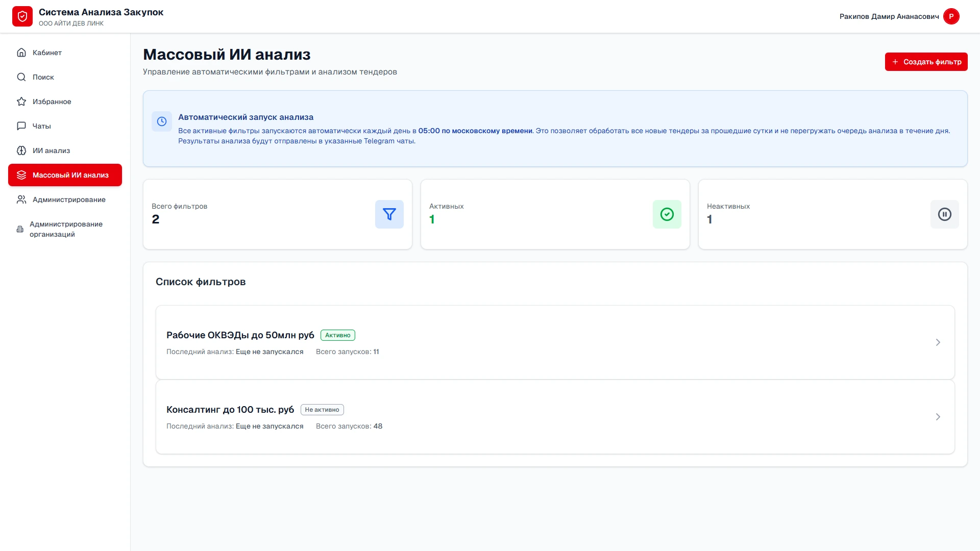980x551 pixels.
Task: Click the green checkmark active icon
Action: tap(667, 214)
